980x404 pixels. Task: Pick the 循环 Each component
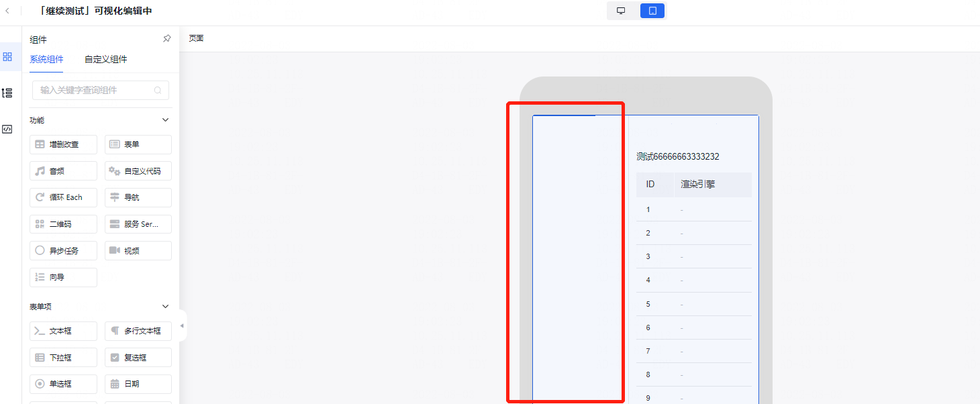point(64,197)
